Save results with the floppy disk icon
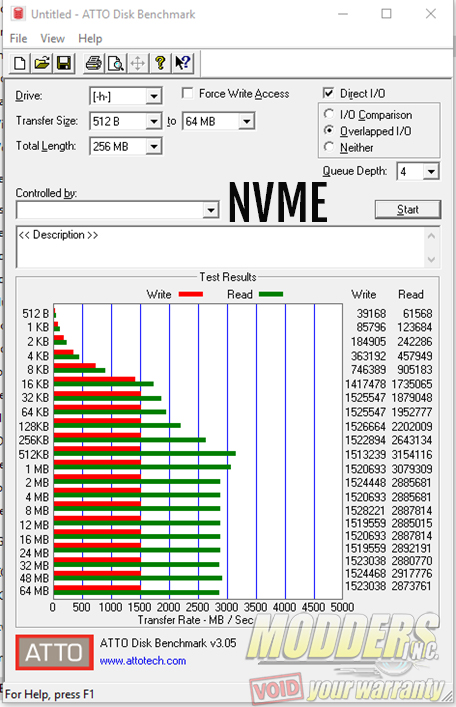Image resolution: width=456 pixels, height=707 pixels. [x=64, y=63]
